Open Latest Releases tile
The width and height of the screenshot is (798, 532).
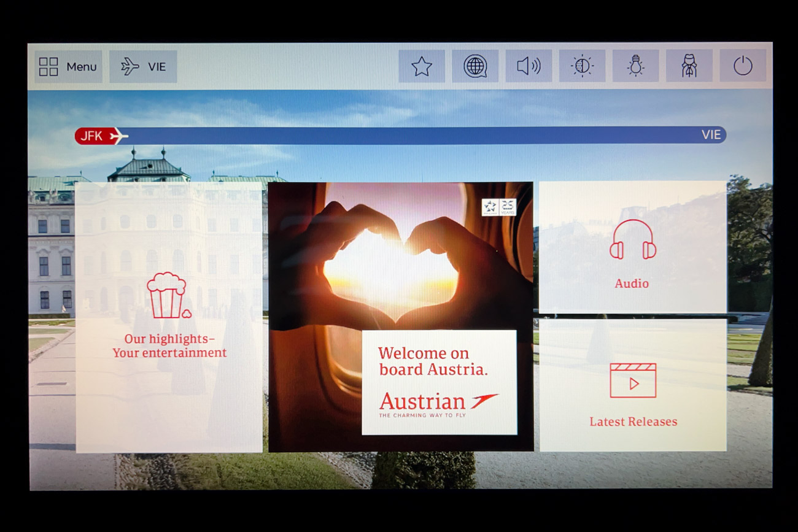[x=633, y=385]
